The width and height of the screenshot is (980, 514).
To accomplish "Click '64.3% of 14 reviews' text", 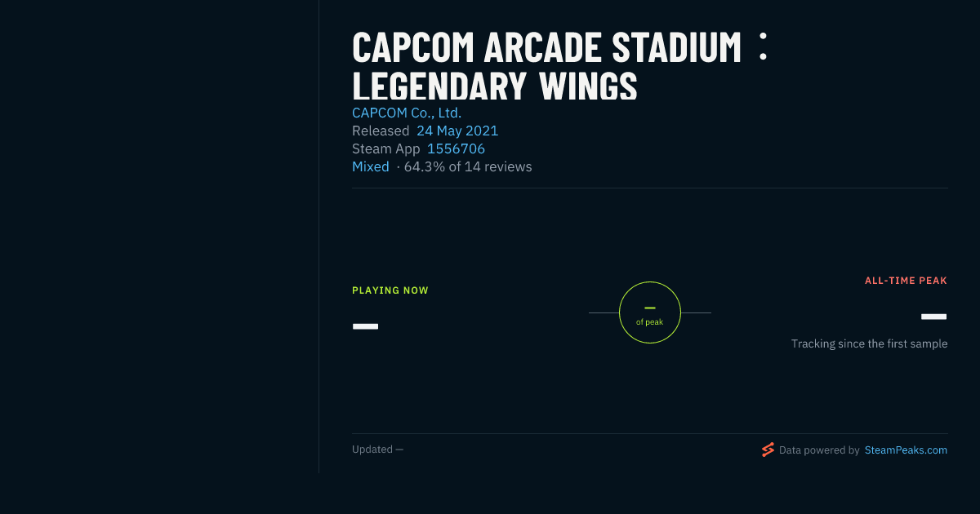I will tap(468, 166).
